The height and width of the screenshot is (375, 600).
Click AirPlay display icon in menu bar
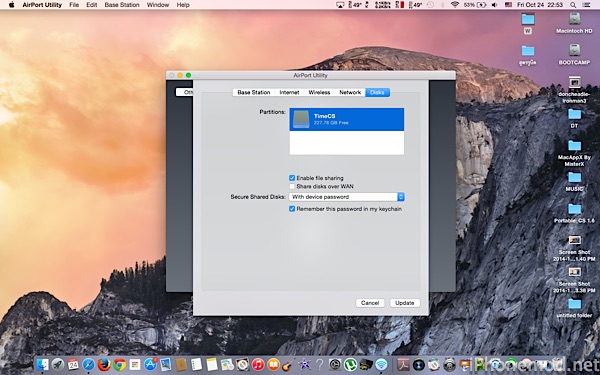click(x=340, y=5)
